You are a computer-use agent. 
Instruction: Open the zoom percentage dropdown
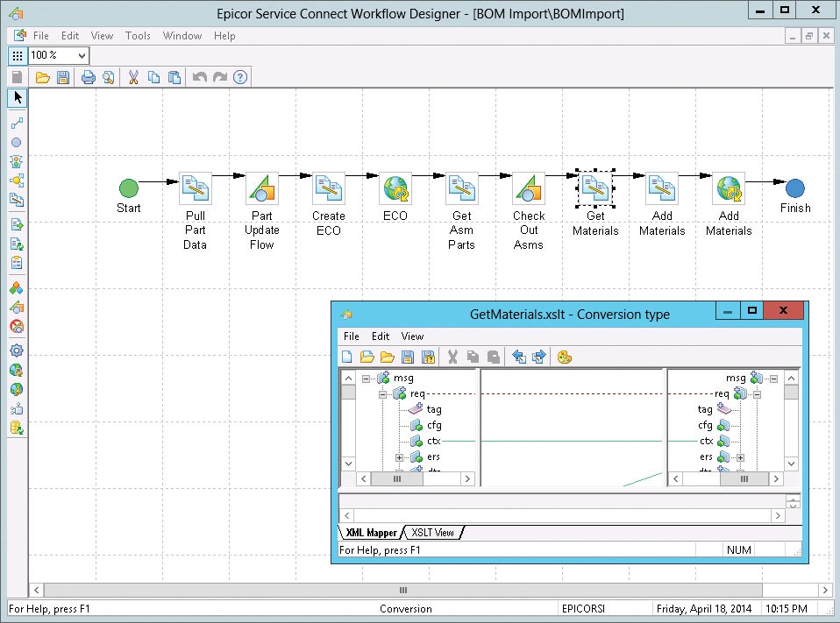click(82, 55)
